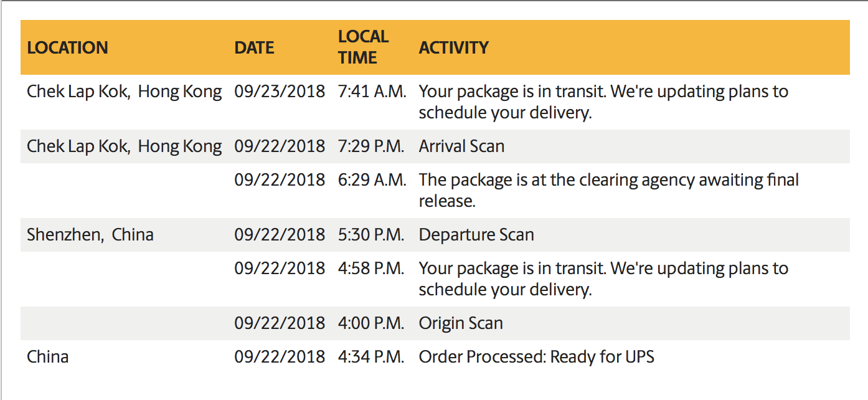Click the ACTIVITY column header
Viewport: 868px width, 400px height.
[453, 48]
